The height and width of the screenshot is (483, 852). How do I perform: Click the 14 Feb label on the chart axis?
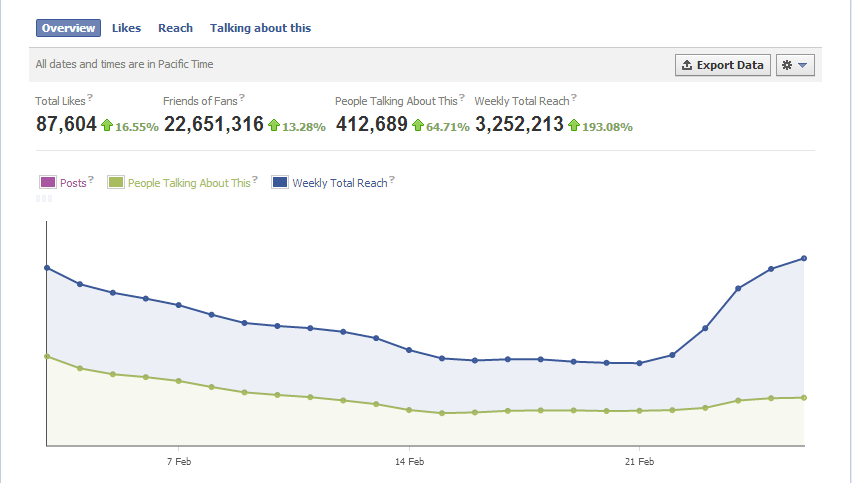coord(409,462)
